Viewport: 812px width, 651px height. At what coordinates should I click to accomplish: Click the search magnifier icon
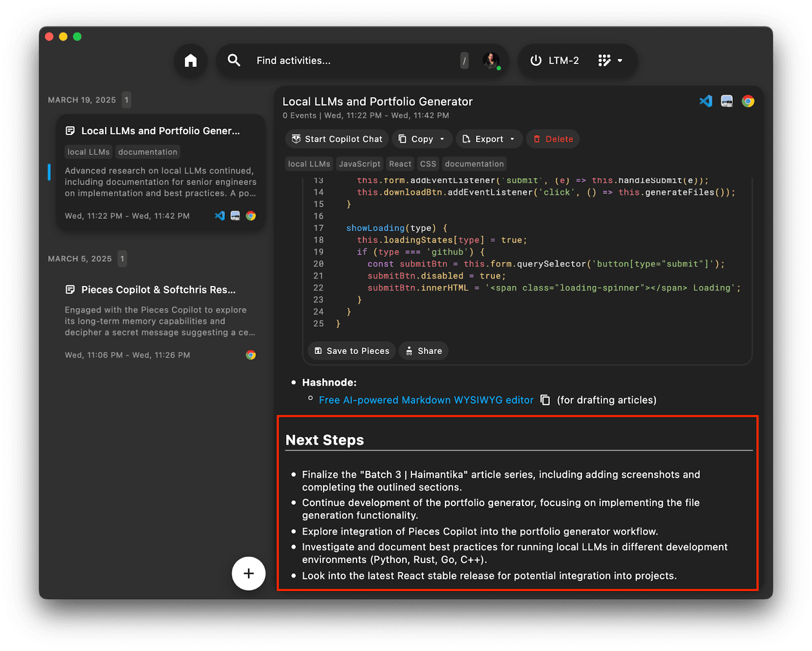pos(234,60)
